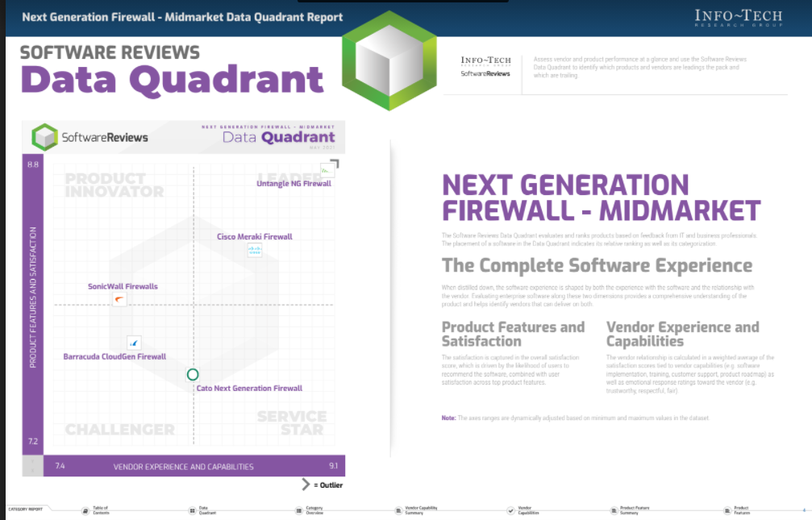The image size is (812, 520).
Task: Click the Cisco Meraki Firewall label
Action: tap(254, 237)
